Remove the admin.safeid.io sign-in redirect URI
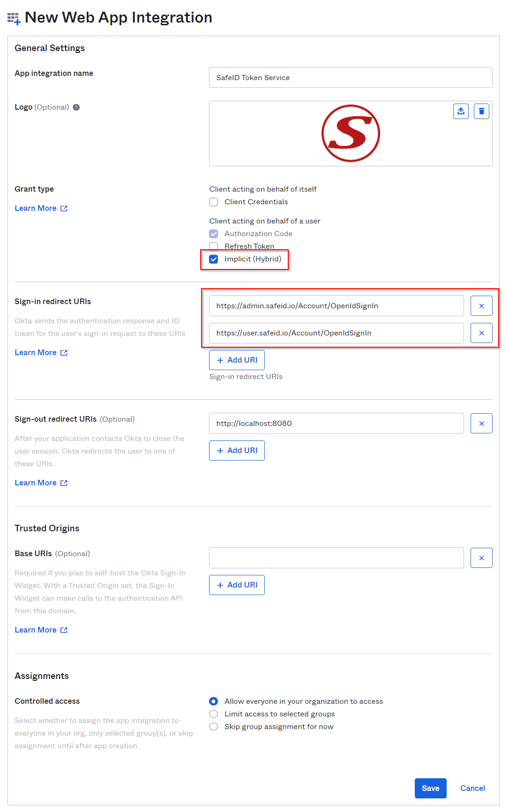The width and height of the screenshot is (509, 812). click(x=481, y=306)
